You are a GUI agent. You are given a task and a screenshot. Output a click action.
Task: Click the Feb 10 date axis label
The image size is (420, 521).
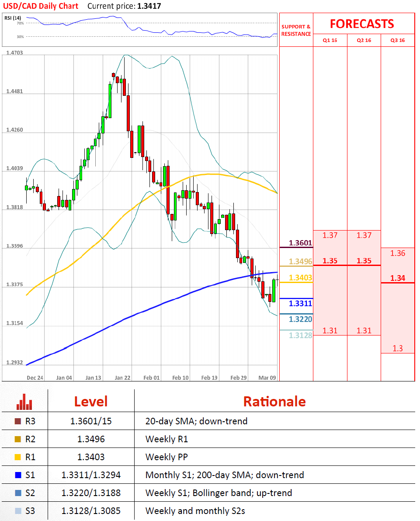(180, 378)
